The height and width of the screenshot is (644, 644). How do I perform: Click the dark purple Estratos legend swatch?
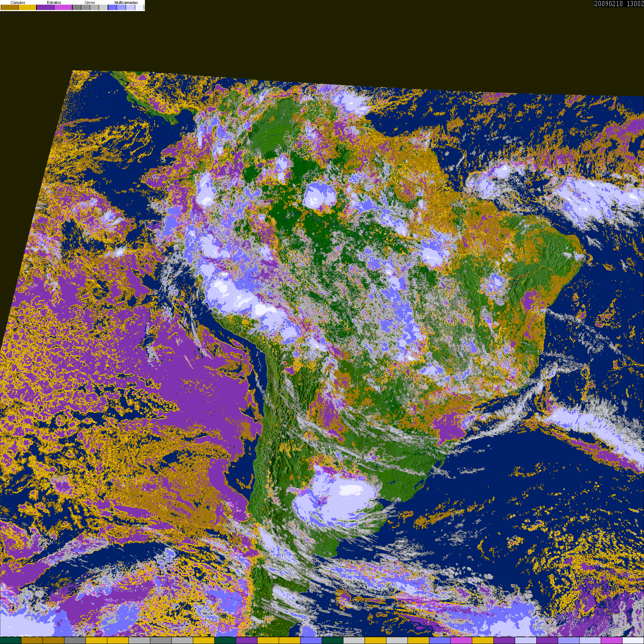[45, 7]
